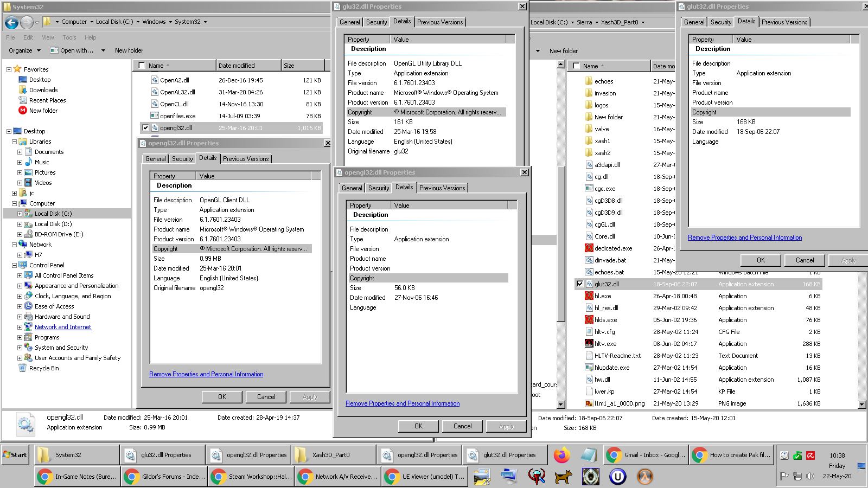Click the hl.exe icon in Xash3D_Part0
Viewport: 868px width, 488px height.
[589, 296]
